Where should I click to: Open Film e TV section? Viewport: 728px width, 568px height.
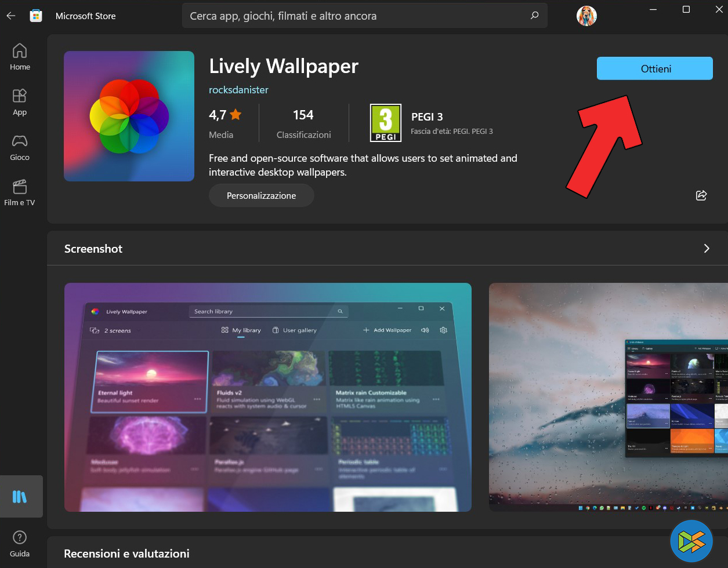tap(20, 192)
